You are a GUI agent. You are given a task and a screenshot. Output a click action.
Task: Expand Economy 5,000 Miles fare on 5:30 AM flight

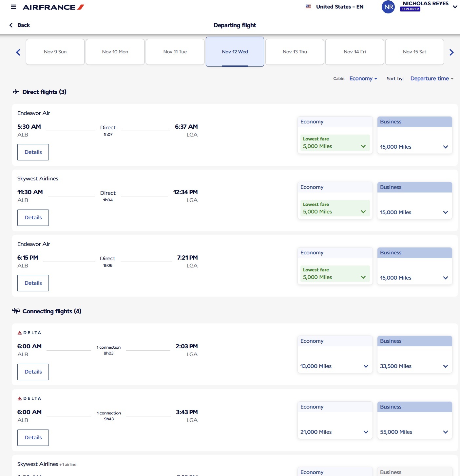[335, 143]
